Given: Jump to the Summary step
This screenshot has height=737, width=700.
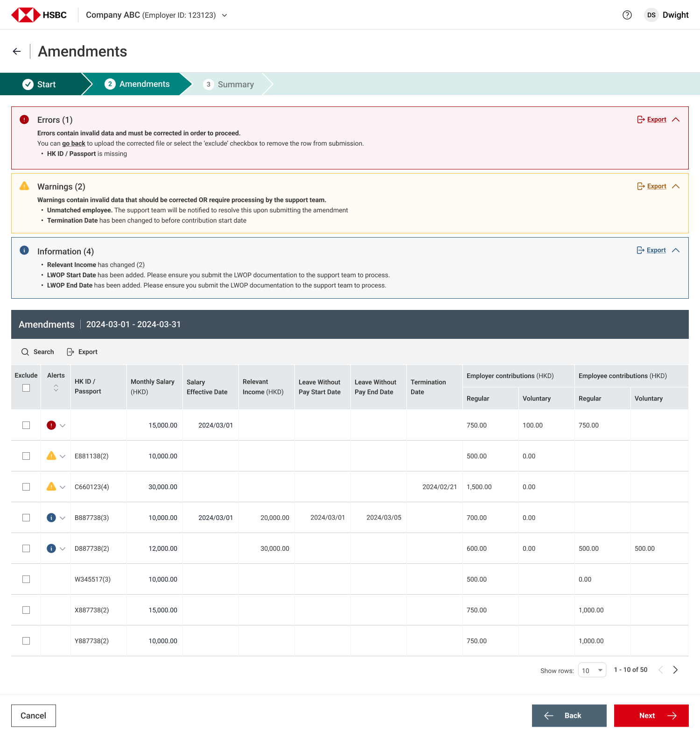Looking at the screenshot, I should pos(229,84).
